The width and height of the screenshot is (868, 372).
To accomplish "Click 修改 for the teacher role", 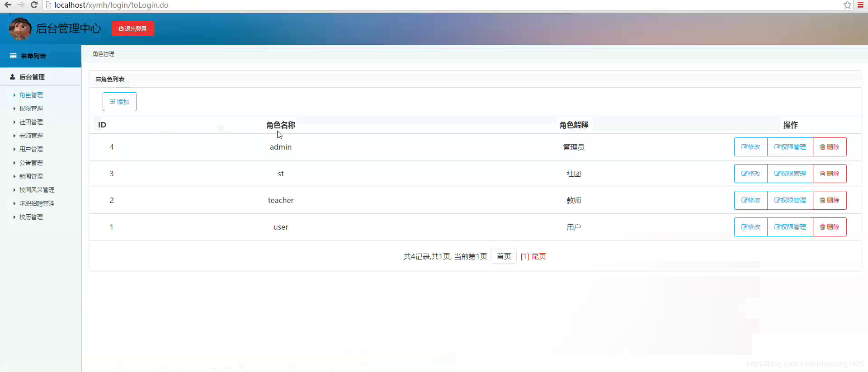I will pos(751,200).
